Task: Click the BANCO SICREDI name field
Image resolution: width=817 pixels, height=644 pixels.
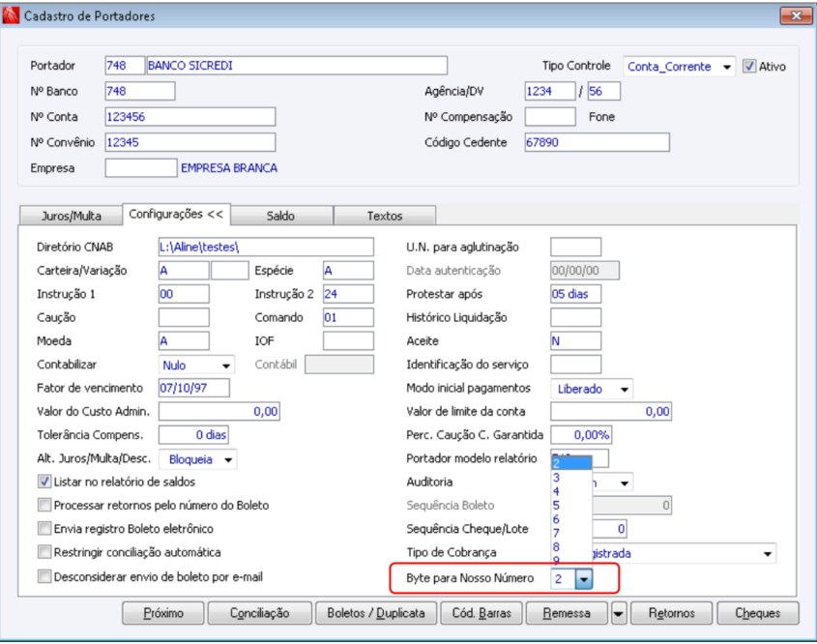Action: (297, 66)
